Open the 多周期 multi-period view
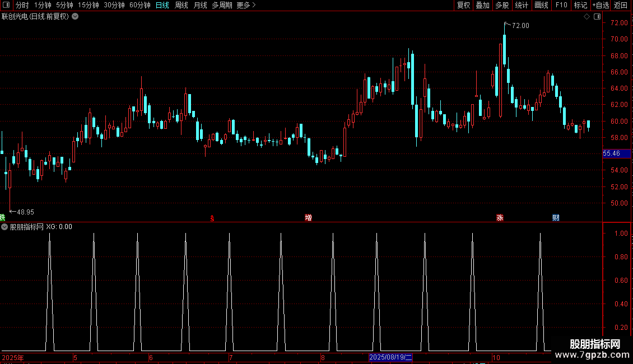This screenshot has height=364, width=633. click(x=222, y=5)
